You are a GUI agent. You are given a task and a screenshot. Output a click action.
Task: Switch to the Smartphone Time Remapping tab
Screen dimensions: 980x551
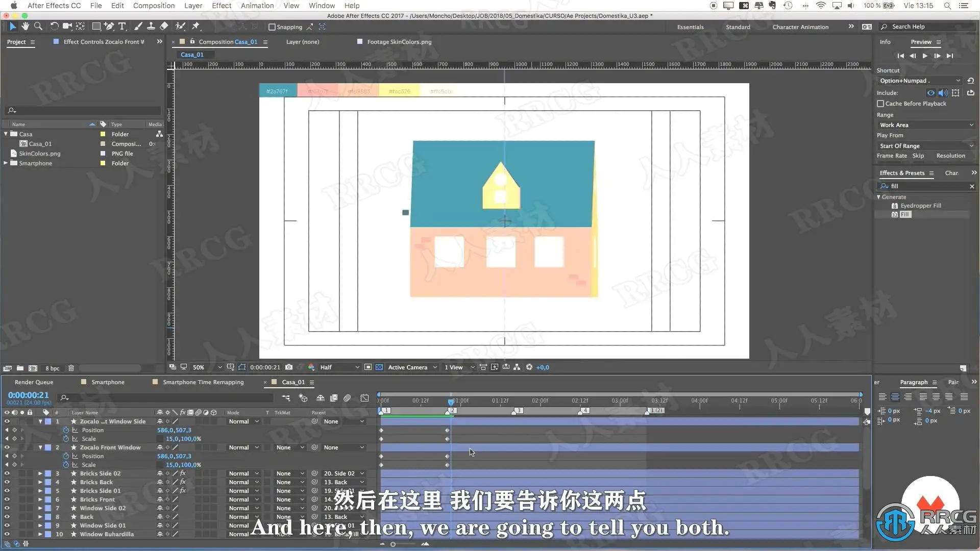[x=203, y=382]
